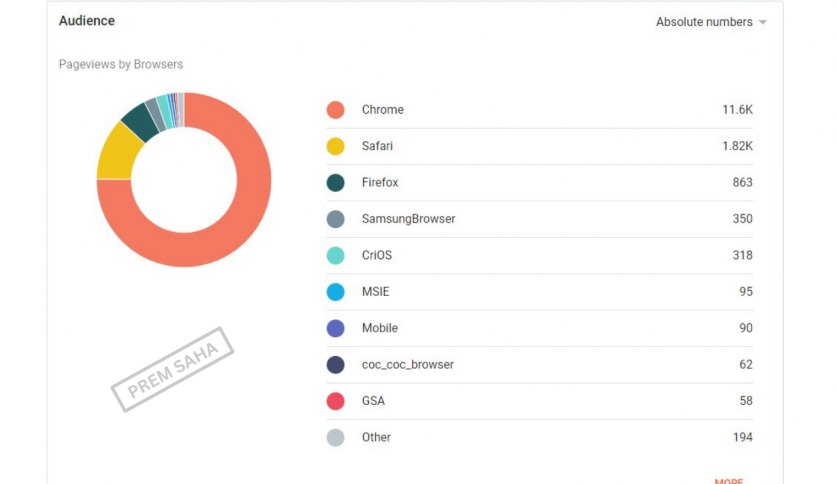
Task: Click the CriOS turquoise legend dot
Action: pyautogui.click(x=336, y=256)
